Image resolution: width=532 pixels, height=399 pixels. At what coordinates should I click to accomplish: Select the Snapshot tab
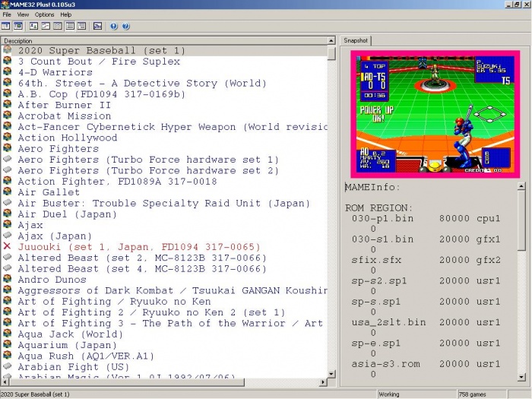(x=356, y=40)
